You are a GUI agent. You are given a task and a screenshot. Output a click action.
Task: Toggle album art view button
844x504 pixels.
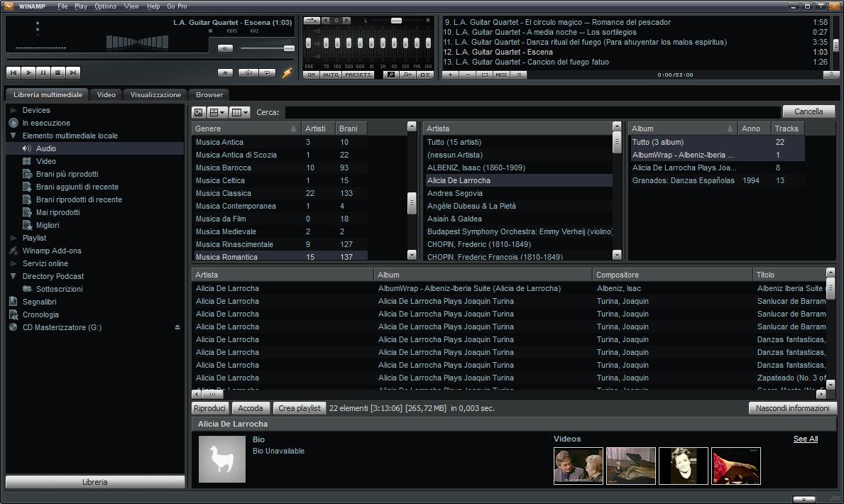click(199, 112)
